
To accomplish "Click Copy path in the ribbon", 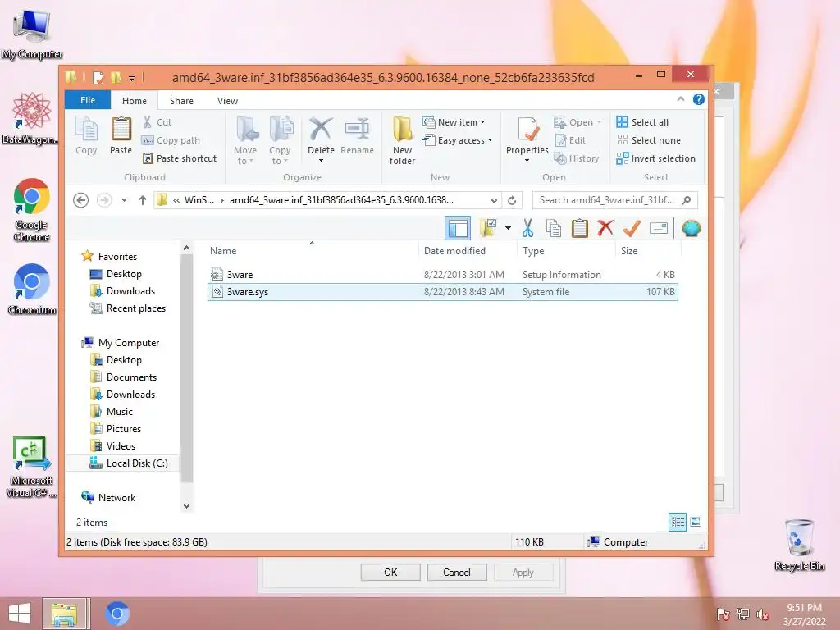I will (171, 140).
